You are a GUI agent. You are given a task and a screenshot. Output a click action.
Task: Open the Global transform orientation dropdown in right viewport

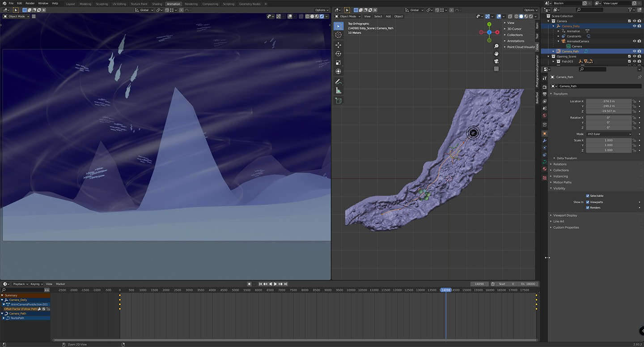(x=415, y=10)
